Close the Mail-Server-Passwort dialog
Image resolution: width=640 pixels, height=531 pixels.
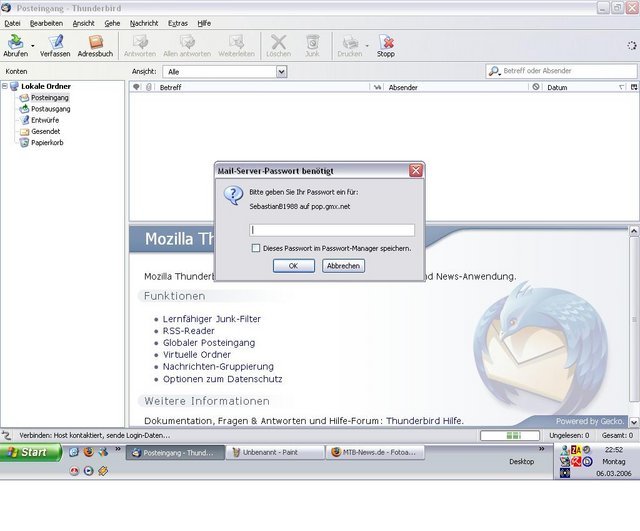pyautogui.click(x=416, y=171)
